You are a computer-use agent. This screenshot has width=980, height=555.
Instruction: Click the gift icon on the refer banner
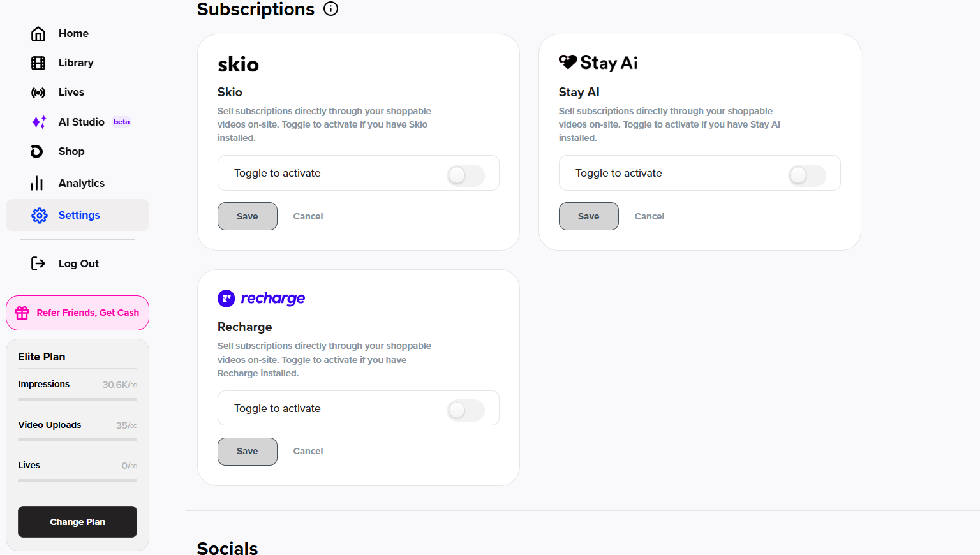coord(22,313)
